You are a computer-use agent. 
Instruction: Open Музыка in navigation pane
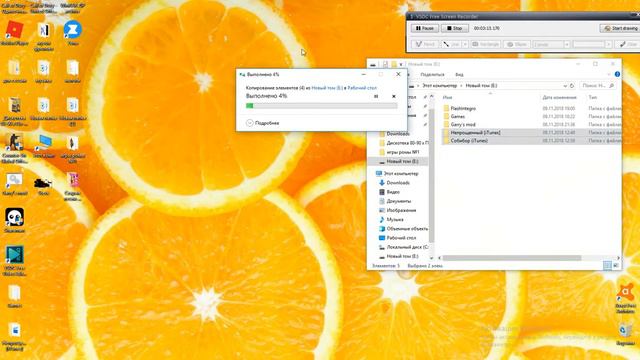(395, 220)
